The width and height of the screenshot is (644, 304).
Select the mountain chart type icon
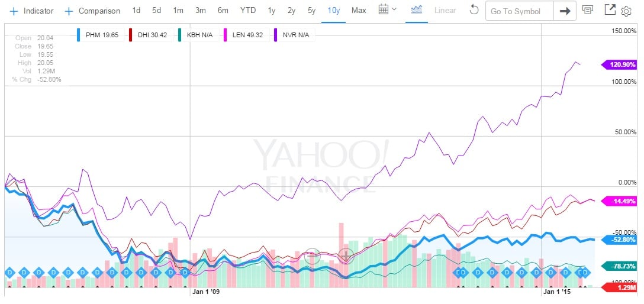click(x=417, y=10)
